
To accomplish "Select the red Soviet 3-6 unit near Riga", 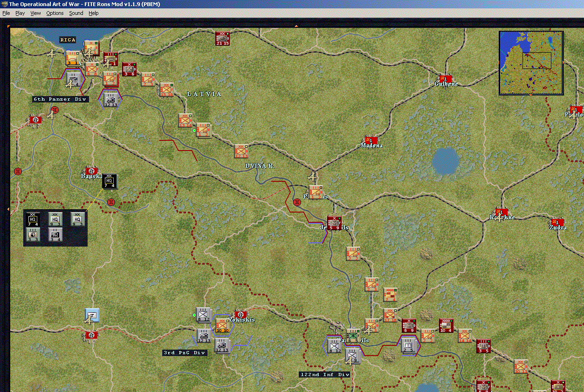I will point(129,69).
